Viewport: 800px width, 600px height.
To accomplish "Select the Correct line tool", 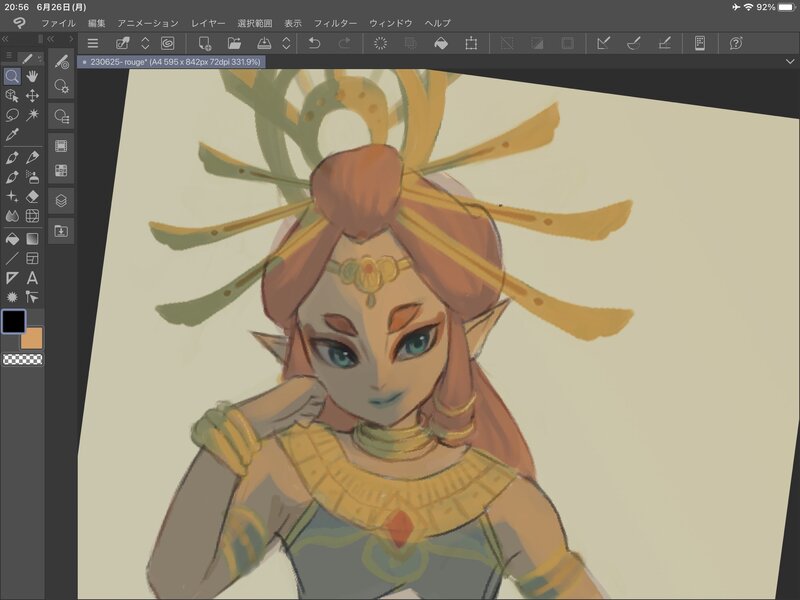I will coord(32,297).
